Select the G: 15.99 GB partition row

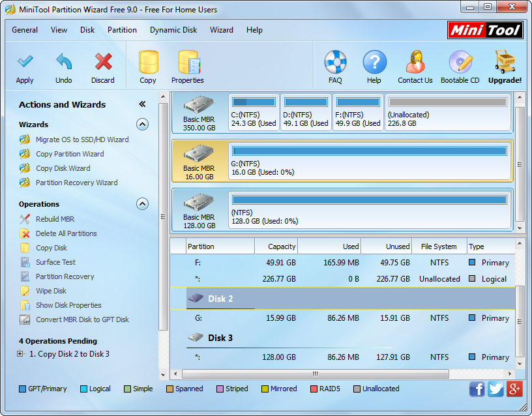(x=343, y=318)
